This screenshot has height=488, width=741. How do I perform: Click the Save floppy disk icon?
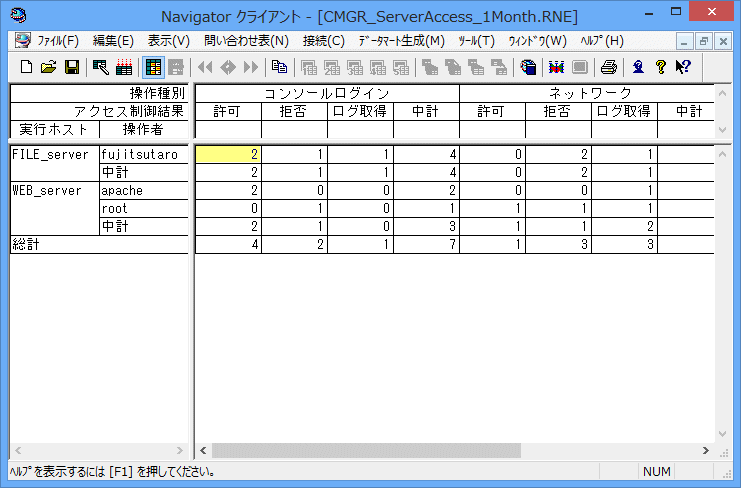click(x=71, y=67)
